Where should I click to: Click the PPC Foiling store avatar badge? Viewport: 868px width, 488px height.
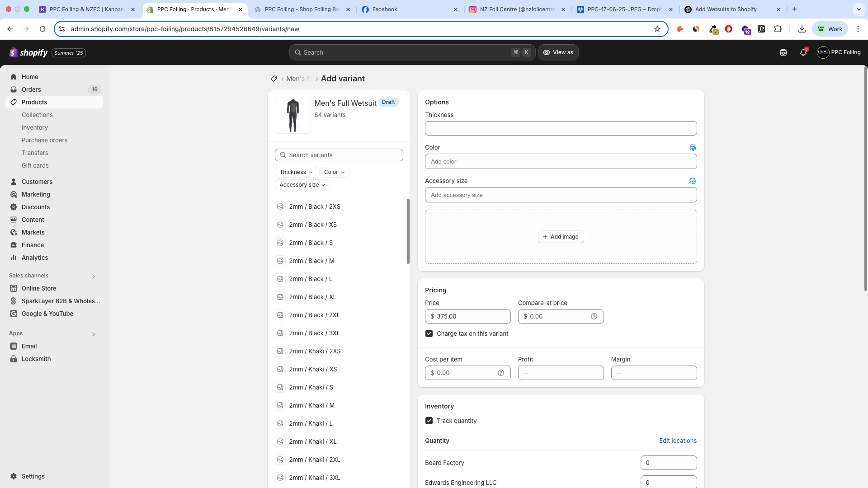824,52
